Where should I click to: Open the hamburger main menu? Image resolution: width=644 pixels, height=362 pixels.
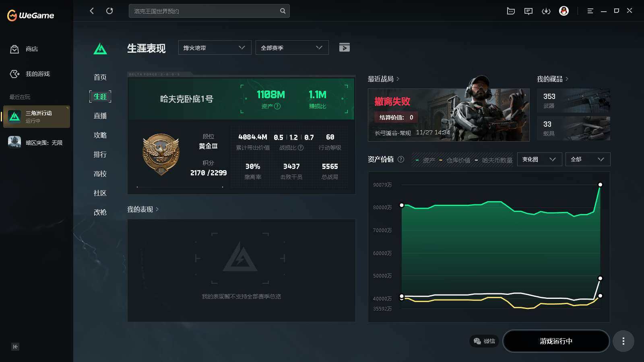point(590,11)
